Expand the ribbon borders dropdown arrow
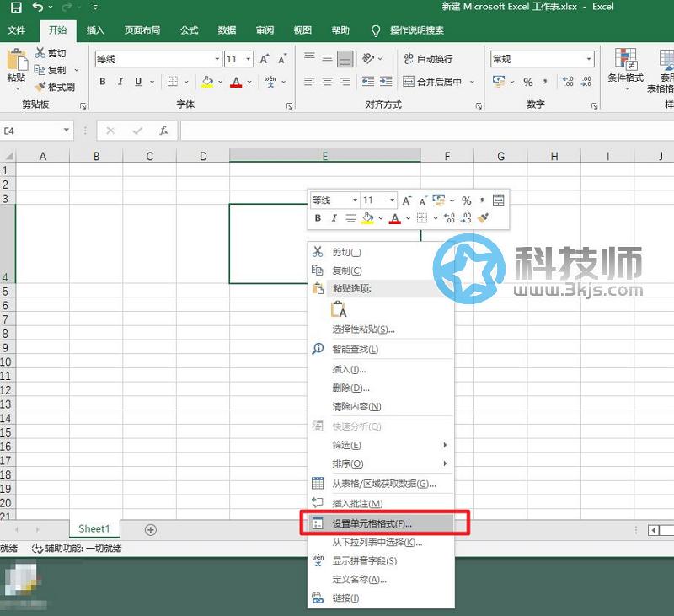 point(186,81)
